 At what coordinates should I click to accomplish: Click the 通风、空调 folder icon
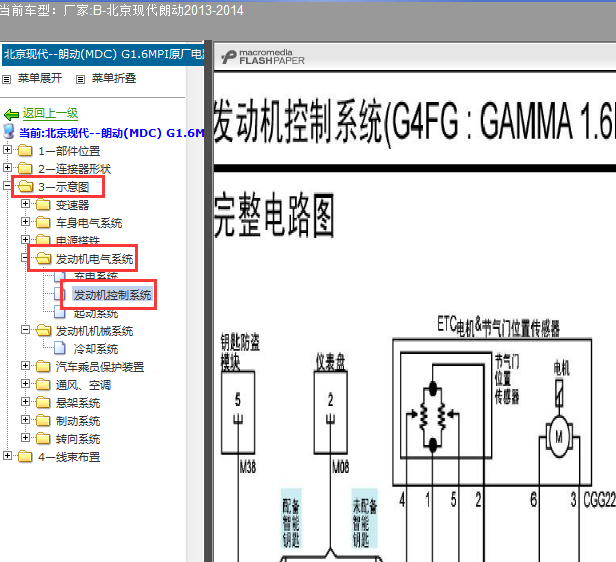(43, 384)
